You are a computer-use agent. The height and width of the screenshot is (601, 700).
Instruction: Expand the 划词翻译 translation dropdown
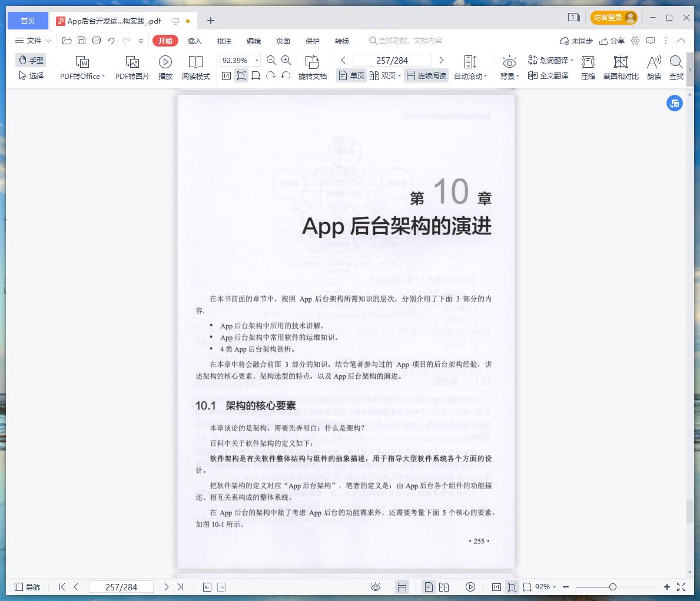click(x=572, y=60)
